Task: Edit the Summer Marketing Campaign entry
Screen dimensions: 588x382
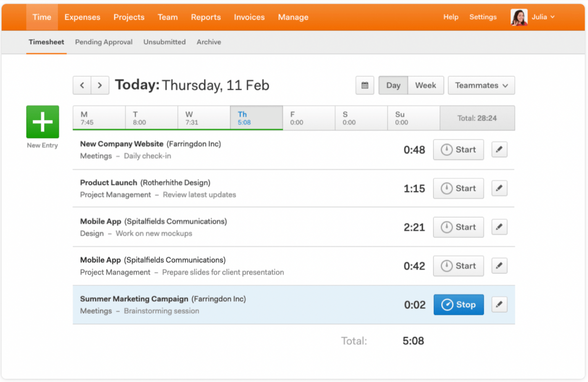Action: pyautogui.click(x=499, y=304)
